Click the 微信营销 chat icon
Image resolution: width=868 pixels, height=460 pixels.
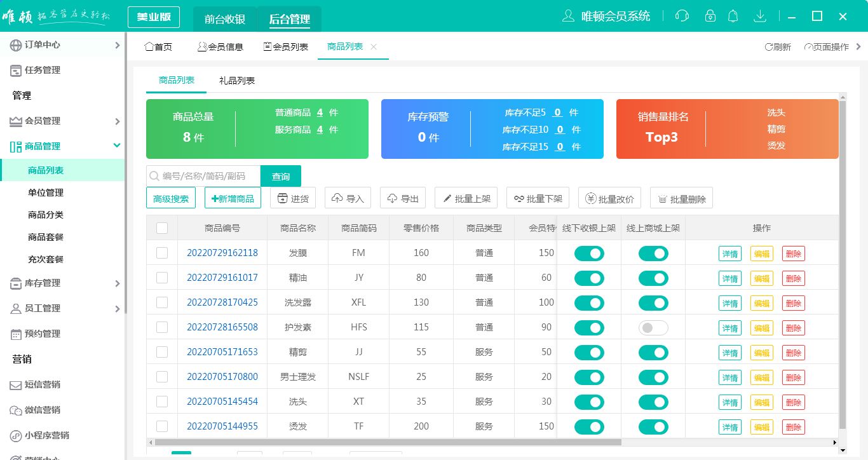(17, 410)
